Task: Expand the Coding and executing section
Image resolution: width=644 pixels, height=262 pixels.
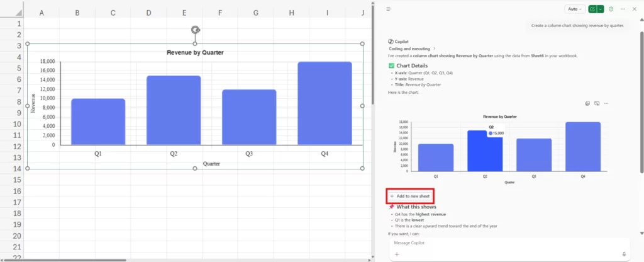Action: [412, 48]
